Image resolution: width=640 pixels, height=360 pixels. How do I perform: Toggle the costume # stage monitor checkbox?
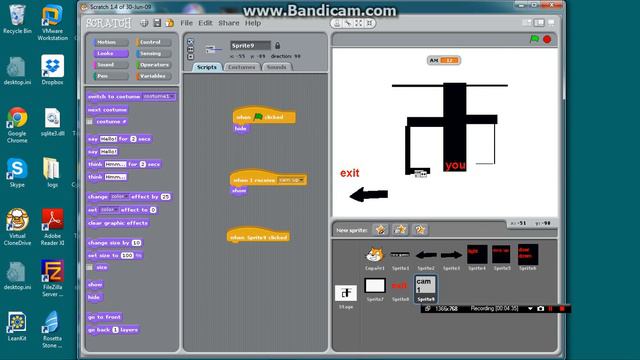coord(90,122)
